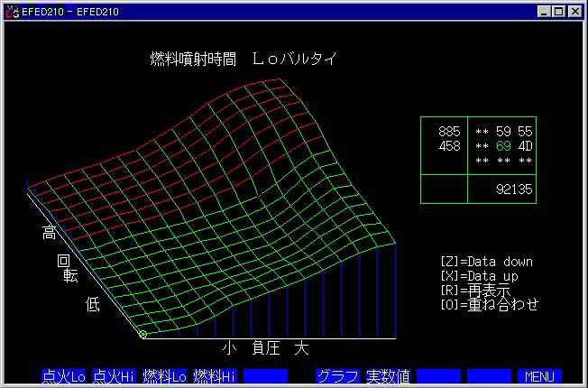Screen dimensions: 588x388
Task: Select the 点火Hi map button
Action: (115, 375)
